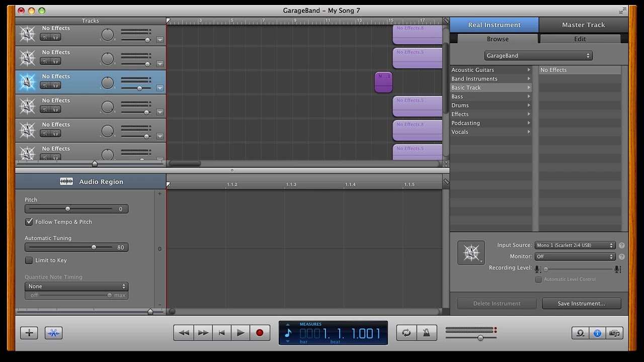Switch to the Master Track tab
Screen dimensions: 644x362
[584, 25]
